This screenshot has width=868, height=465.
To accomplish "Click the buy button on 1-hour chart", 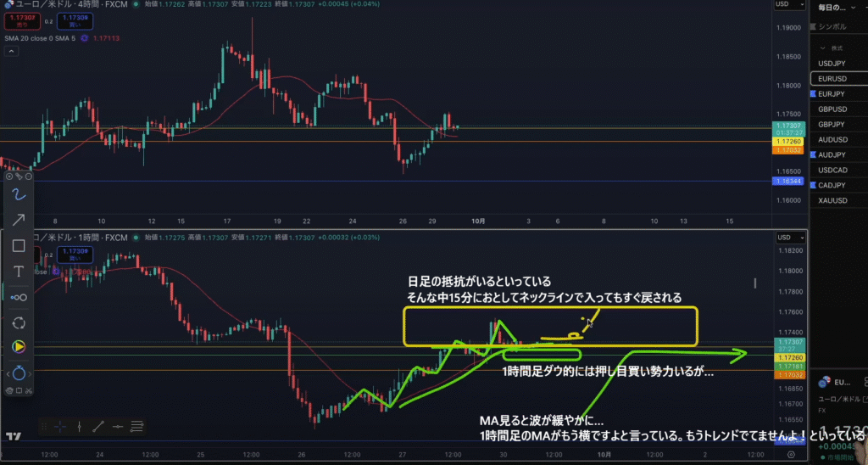I will coord(75,255).
